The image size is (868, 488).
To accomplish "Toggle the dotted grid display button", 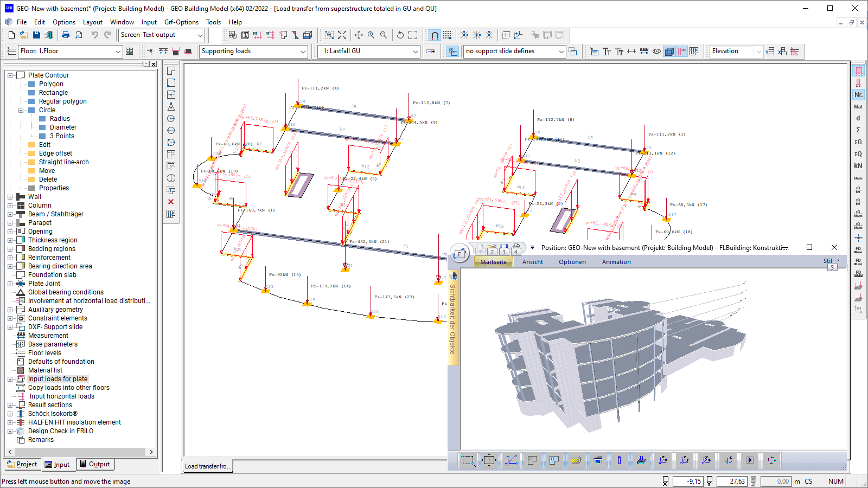I will pos(447,35).
